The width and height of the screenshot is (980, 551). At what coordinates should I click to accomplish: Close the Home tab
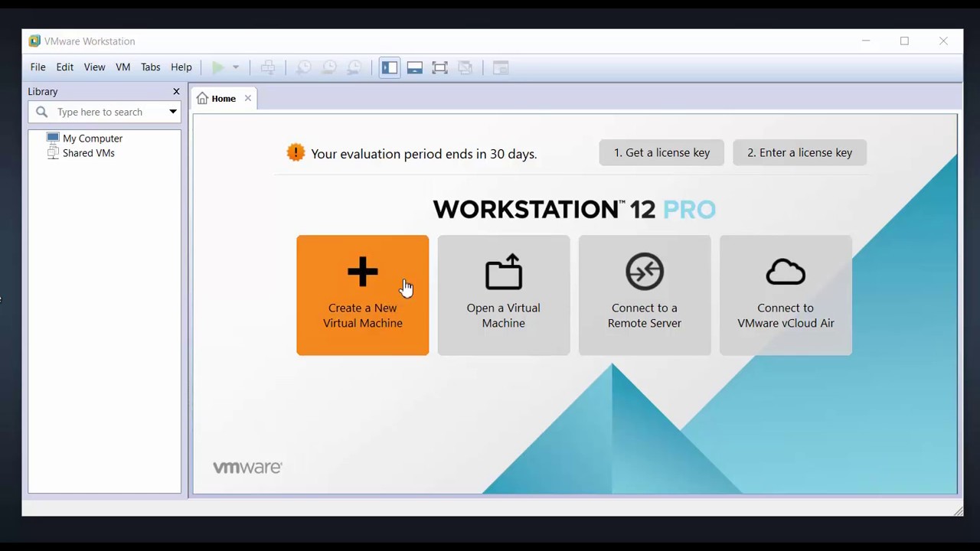247,98
